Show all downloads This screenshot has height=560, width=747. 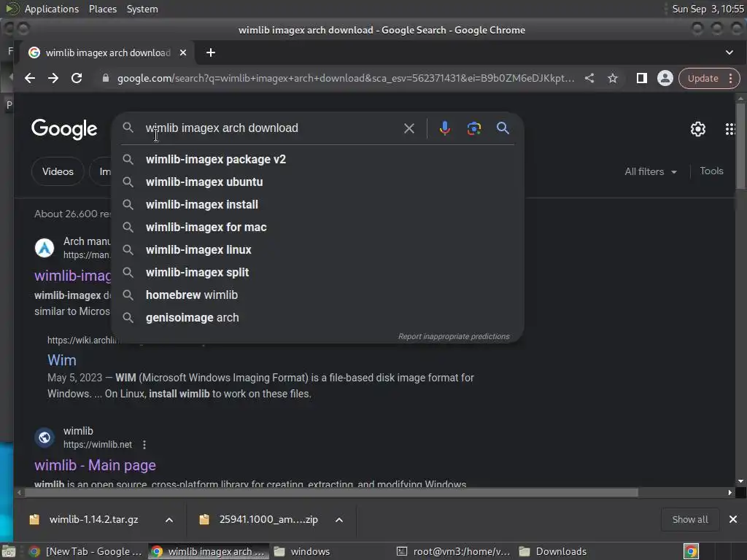[690, 519]
